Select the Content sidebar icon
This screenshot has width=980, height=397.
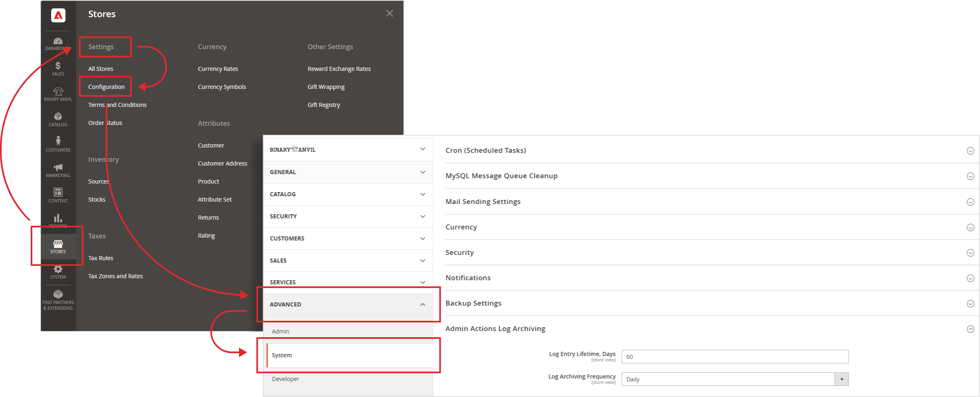coord(58,195)
